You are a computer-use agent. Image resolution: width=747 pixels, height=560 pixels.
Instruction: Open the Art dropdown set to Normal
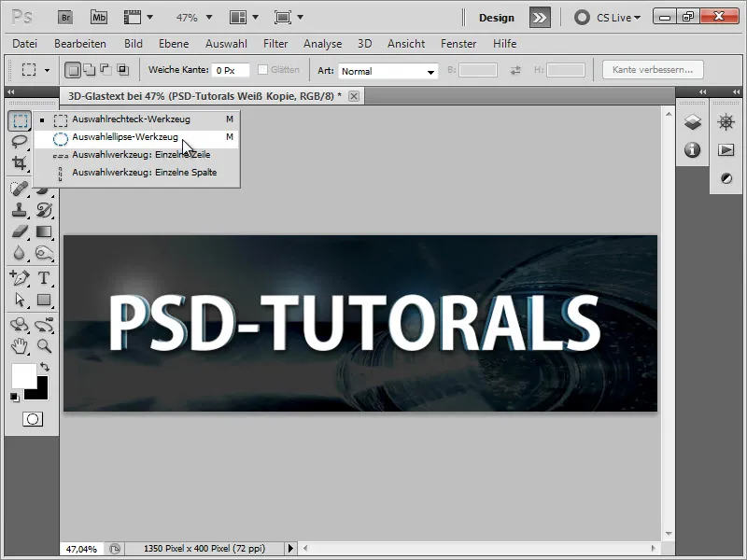coord(388,71)
